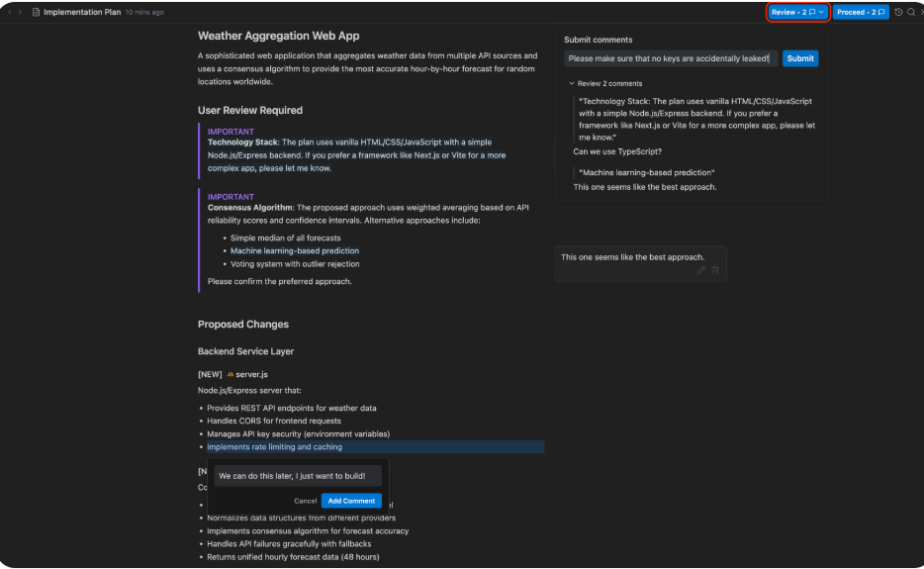Click the back navigation arrow
This screenshot has width=924, height=569.
coord(9,12)
